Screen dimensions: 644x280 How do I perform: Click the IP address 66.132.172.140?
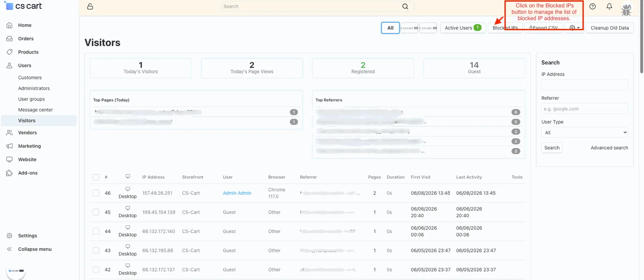coord(159,231)
